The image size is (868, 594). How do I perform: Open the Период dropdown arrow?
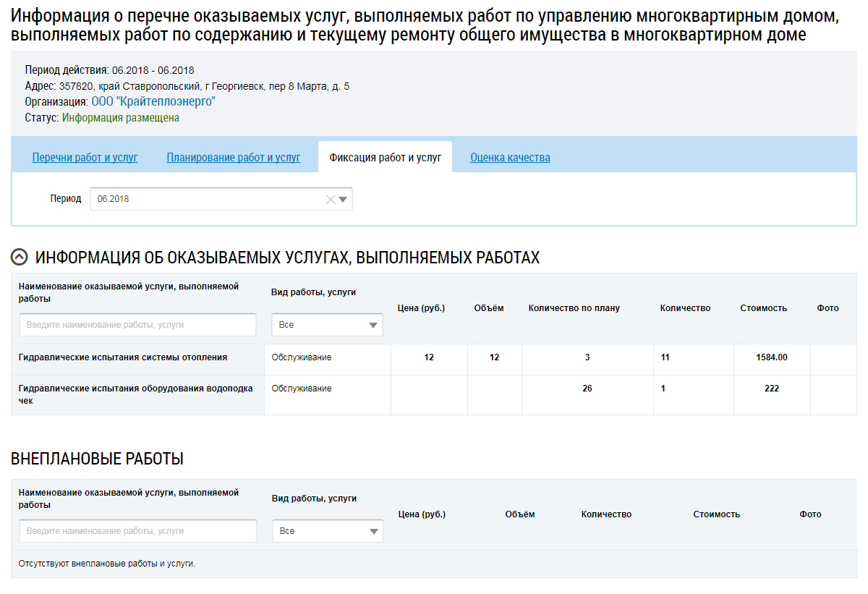pyautogui.click(x=344, y=200)
